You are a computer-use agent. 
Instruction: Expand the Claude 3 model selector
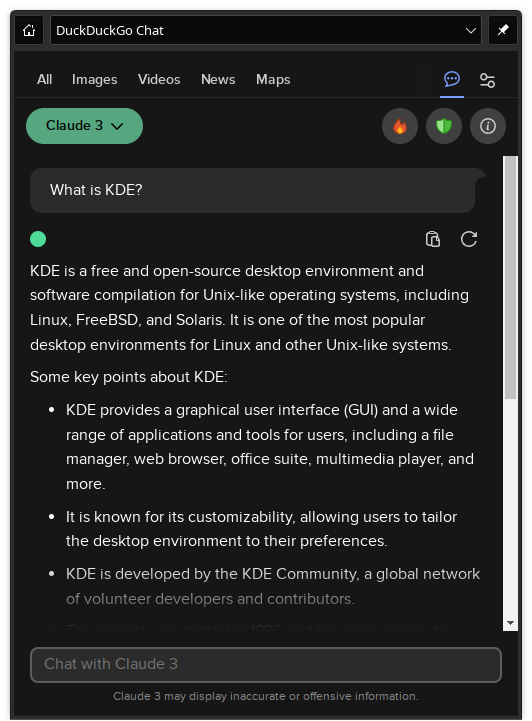pyautogui.click(x=85, y=126)
